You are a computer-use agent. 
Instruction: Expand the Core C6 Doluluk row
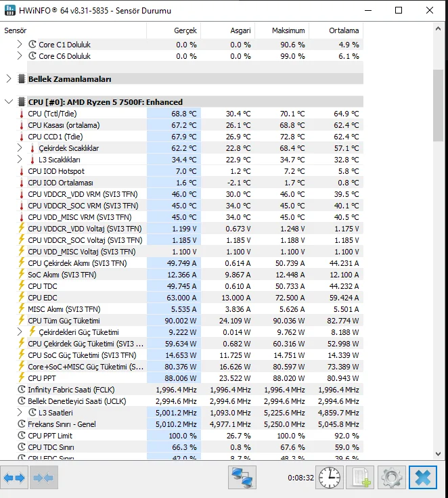click(x=20, y=56)
